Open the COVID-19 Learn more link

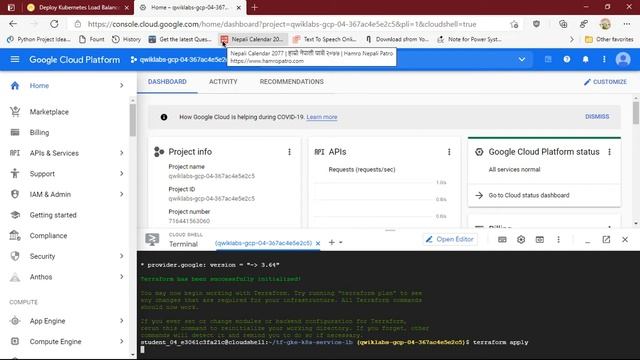coord(322,117)
